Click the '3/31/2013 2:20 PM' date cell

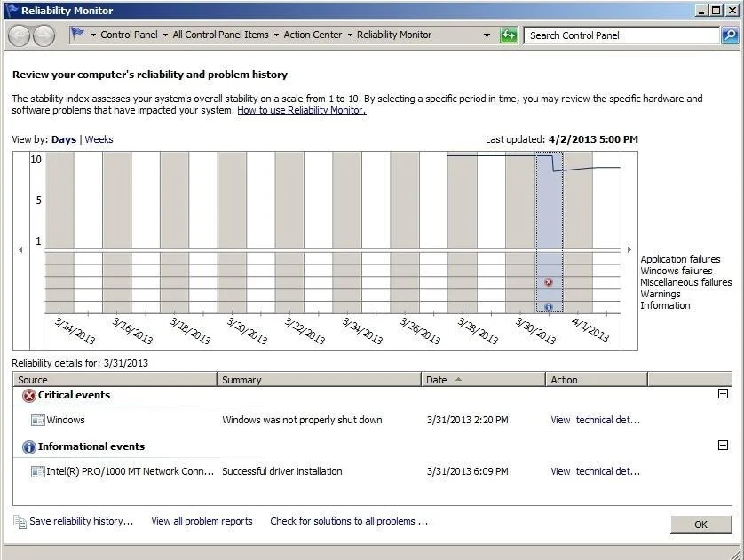467,420
